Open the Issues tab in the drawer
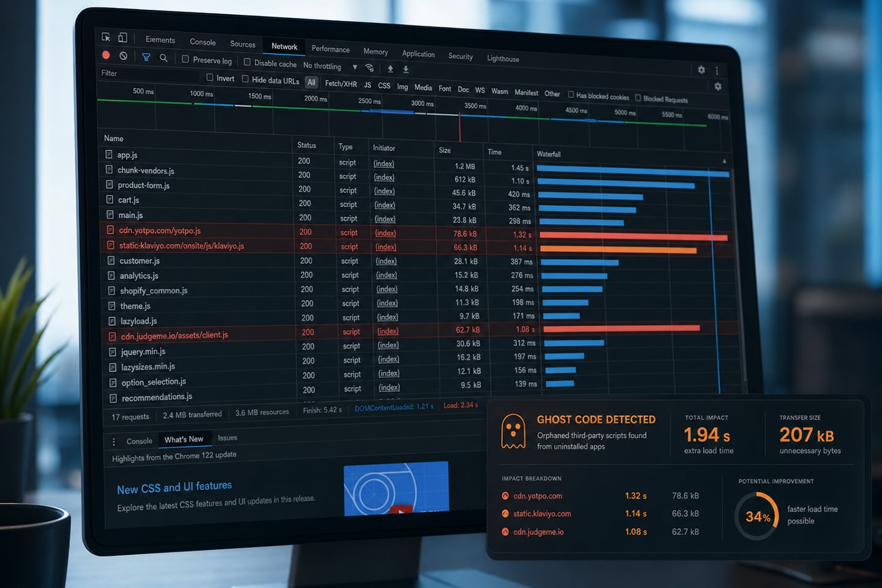 [227, 437]
